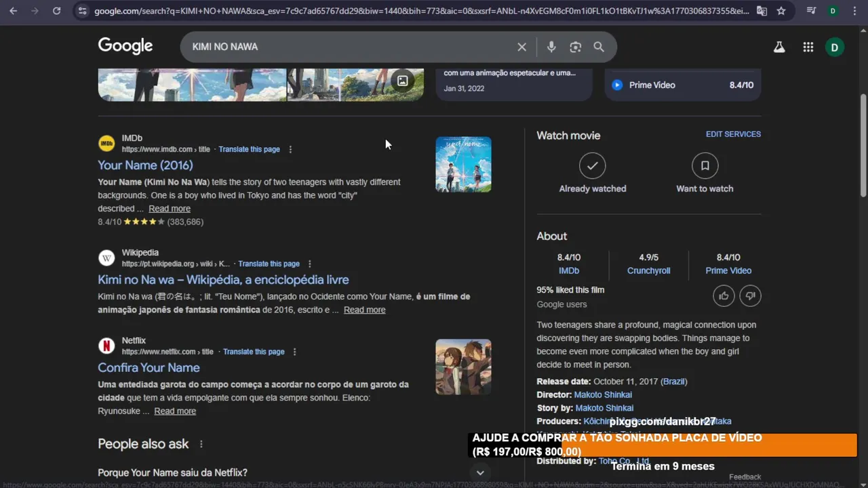
Task: Translate the Netflix result page
Action: tap(254, 352)
